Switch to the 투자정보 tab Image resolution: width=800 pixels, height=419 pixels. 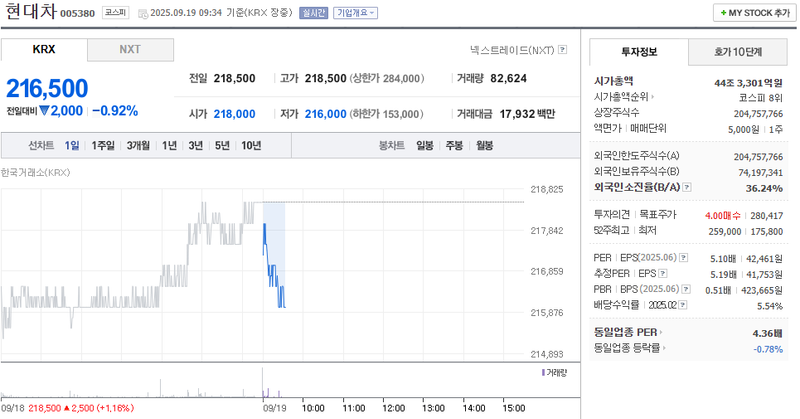tap(639, 52)
